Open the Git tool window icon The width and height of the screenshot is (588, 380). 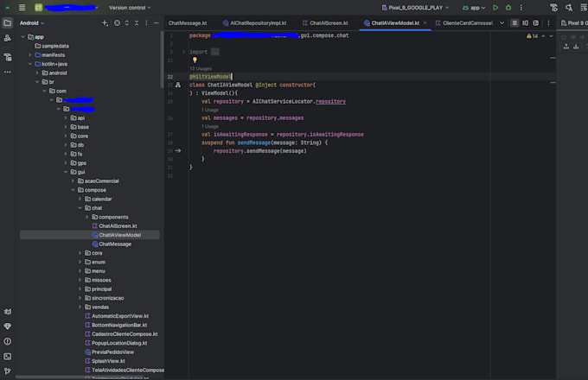[8, 371]
